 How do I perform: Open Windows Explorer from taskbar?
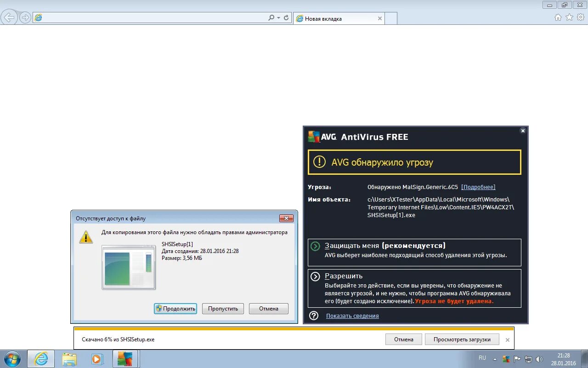[69, 359]
